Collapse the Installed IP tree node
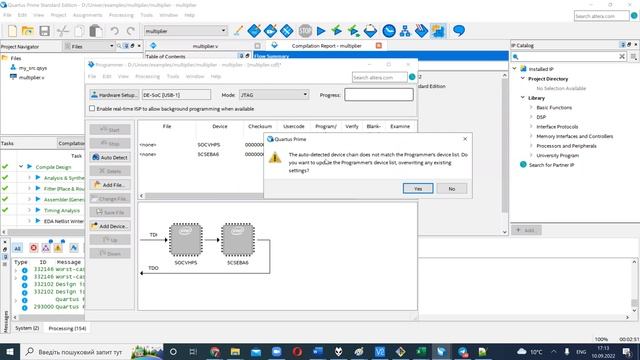This screenshot has width=640, height=360. click(515, 69)
